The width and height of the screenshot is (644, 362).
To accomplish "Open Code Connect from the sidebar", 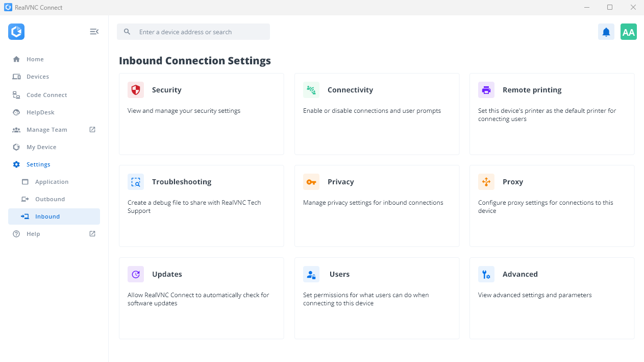I will click(46, 95).
